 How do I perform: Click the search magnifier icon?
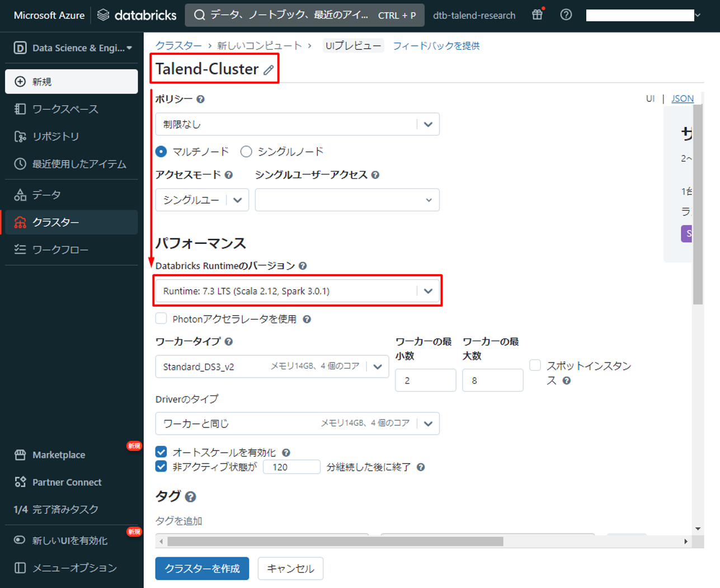pos(199,15)
